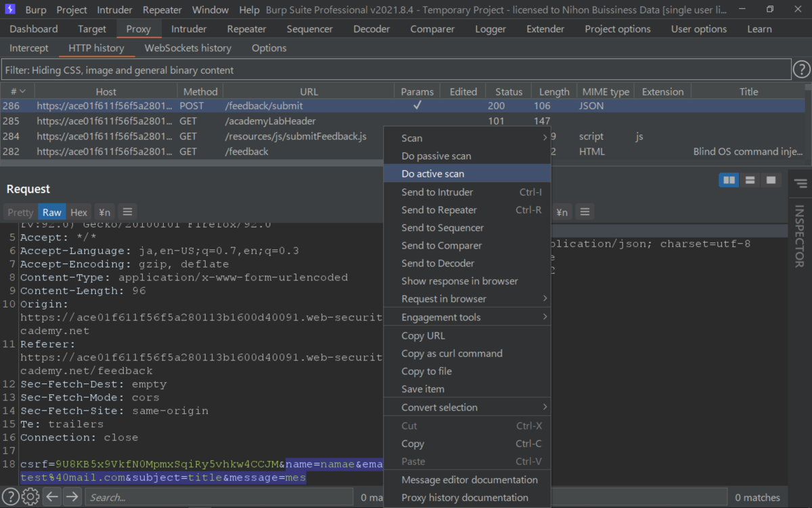The image size is (812, 508).
Task: Switch to the Sequencer tab
Action: (309, 29)
